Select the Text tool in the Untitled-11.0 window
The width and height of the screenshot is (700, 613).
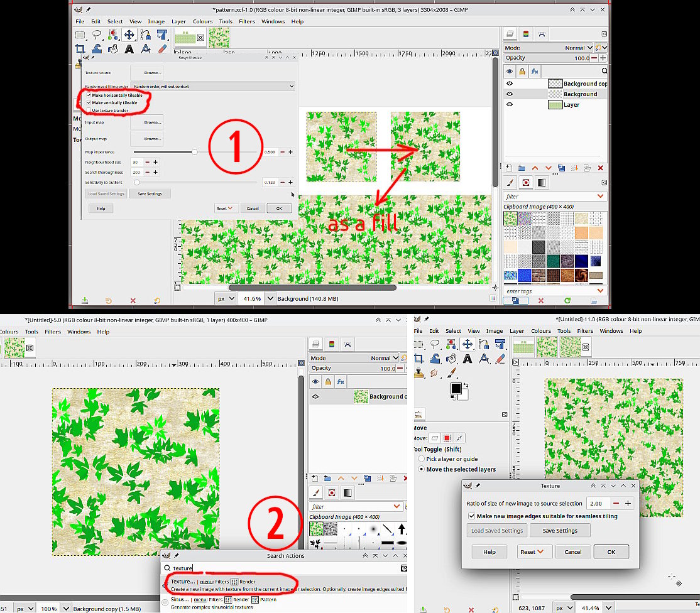(x=468, y=359)
